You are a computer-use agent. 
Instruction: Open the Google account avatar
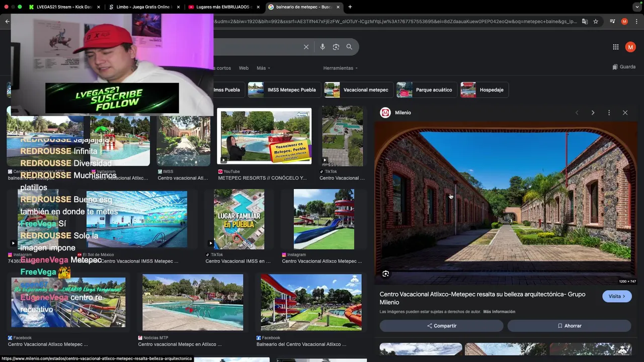630,47
